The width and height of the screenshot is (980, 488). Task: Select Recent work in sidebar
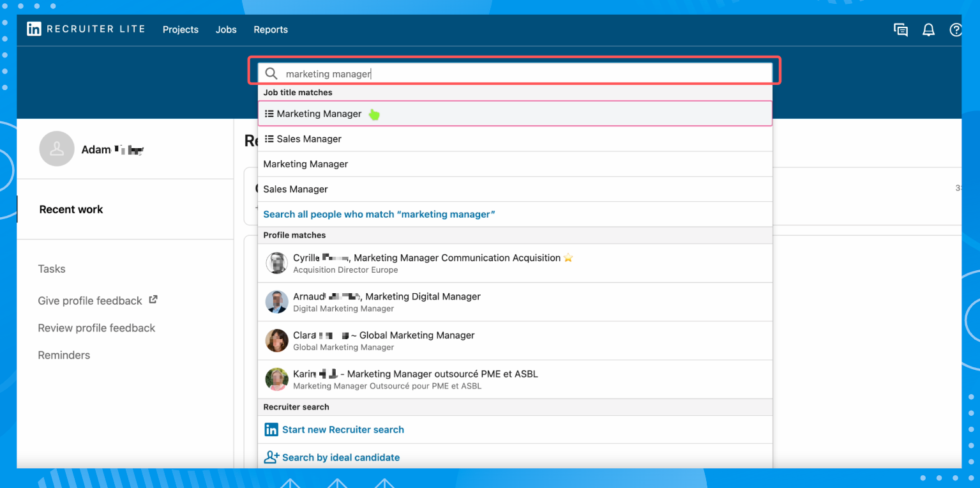click(71, 210)
